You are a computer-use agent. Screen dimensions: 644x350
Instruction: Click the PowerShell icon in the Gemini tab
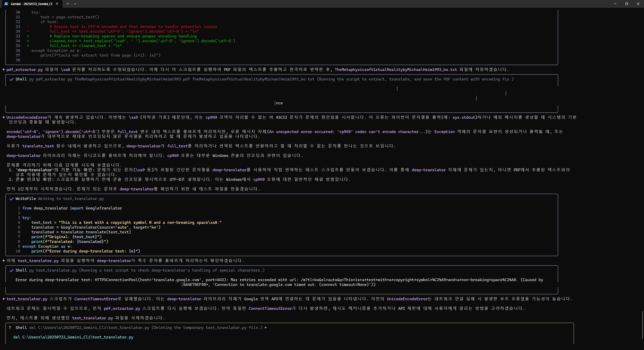tap(6, 4)
